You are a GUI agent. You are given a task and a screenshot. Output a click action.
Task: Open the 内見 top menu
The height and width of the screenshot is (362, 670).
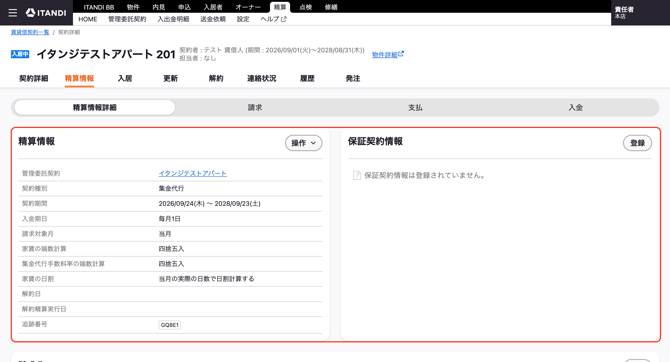[159, 7]
